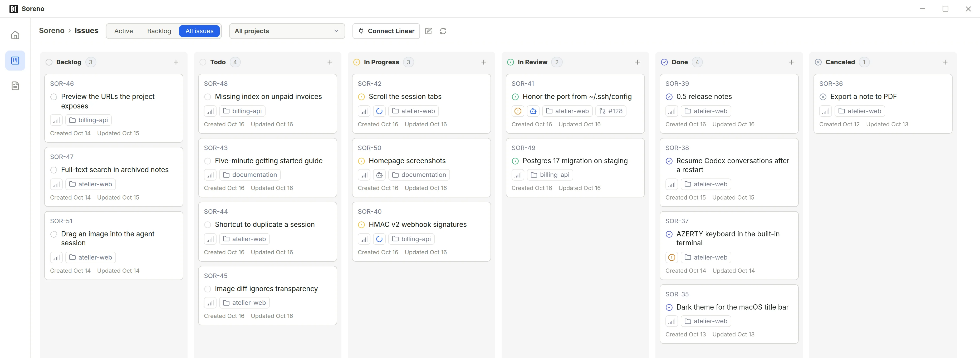
Task: Click the SOR-51 issue identifier
Action: (61, 221)
